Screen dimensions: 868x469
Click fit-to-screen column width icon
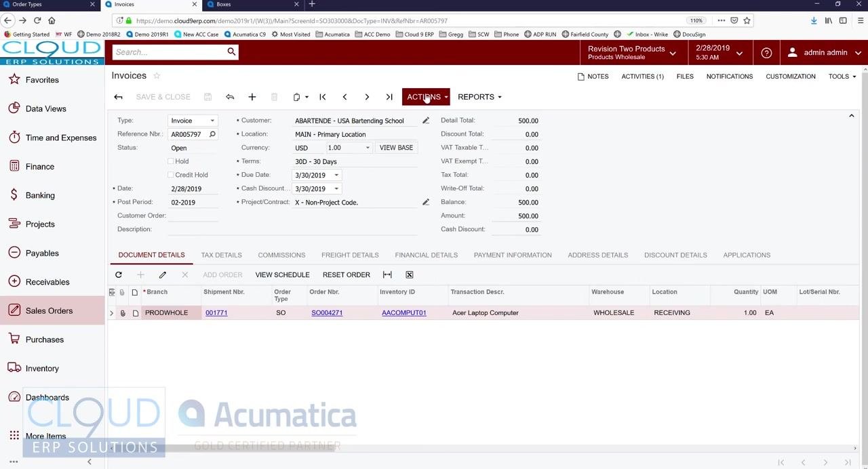tap(387, 274)
